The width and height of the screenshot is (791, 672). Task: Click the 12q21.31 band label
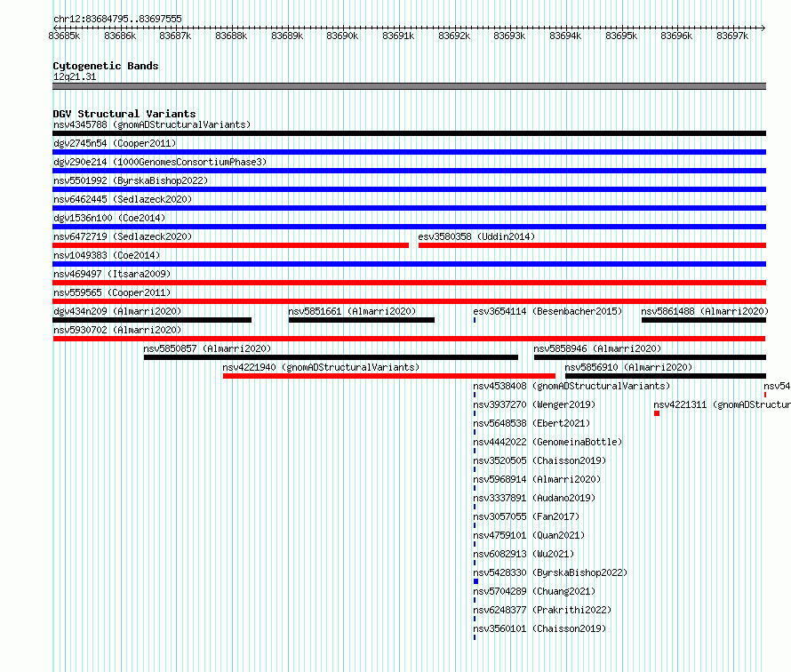(x=75, y=76)
